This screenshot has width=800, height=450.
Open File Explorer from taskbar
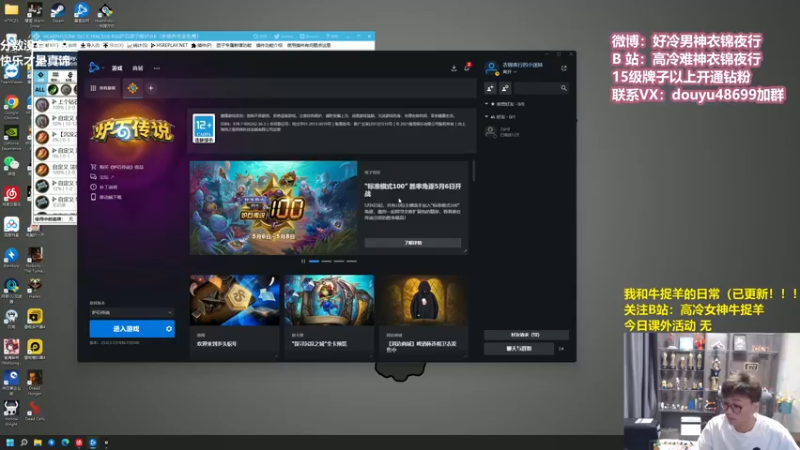(x=38, y=443)
